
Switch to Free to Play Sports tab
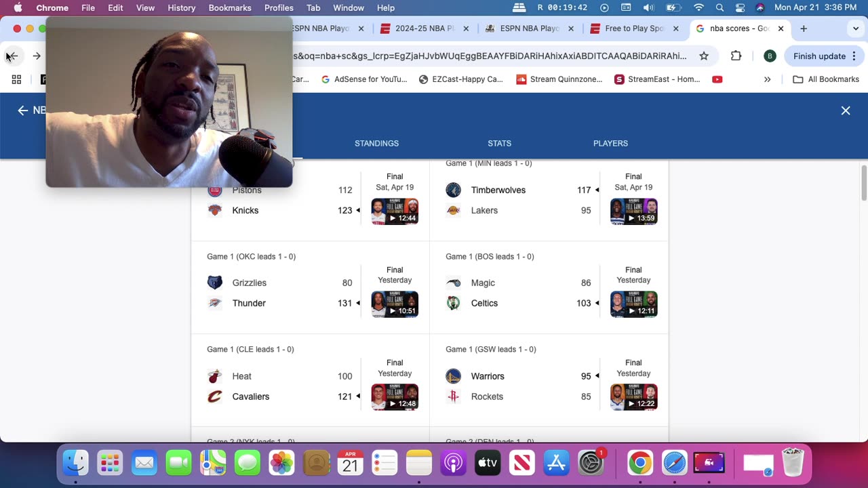tap(633, 28)
